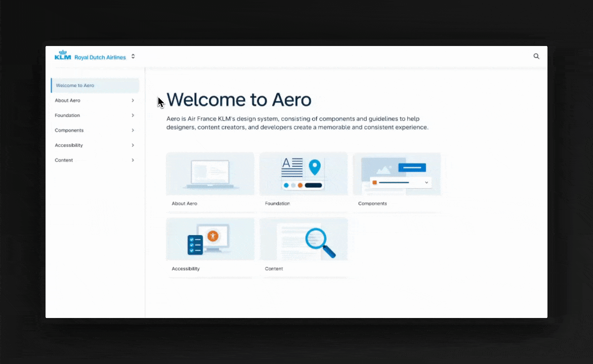Viewport: 593px width, 364px height.
Task: Expand Content chevron in sidebar
Action: [x=133, y=160]
